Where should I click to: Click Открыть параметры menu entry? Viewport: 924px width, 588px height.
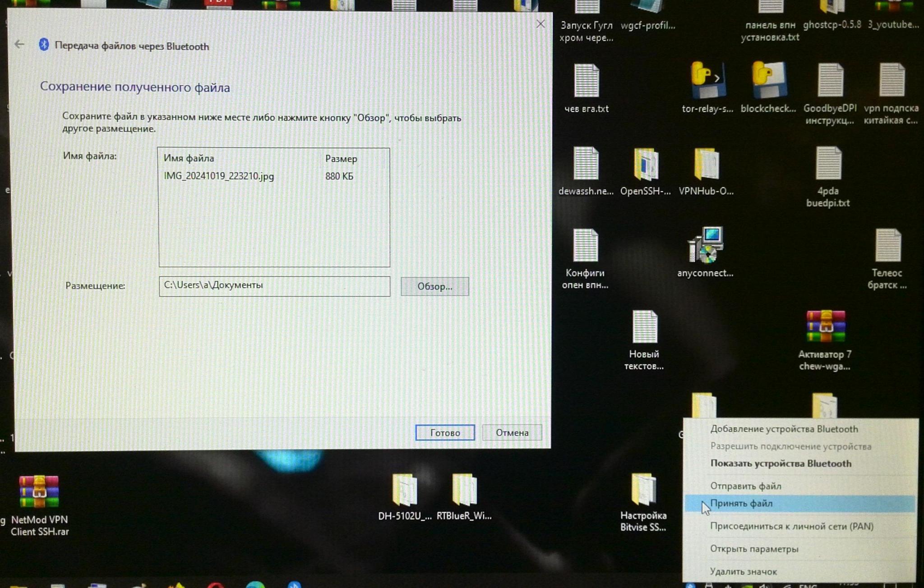(x=754, y=549)
